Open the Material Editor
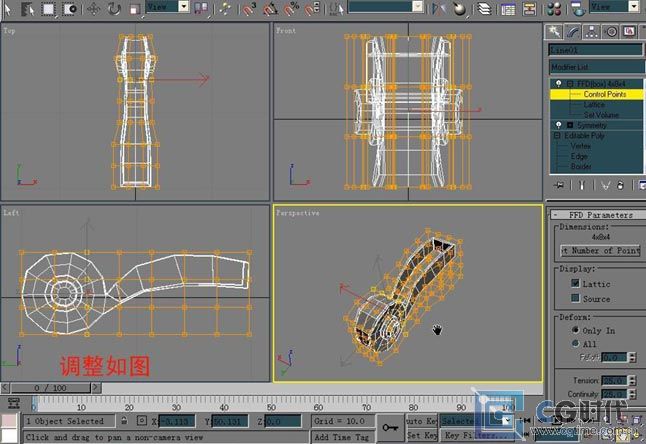Viewport: 646px width, 444px height. pos(555,9)
